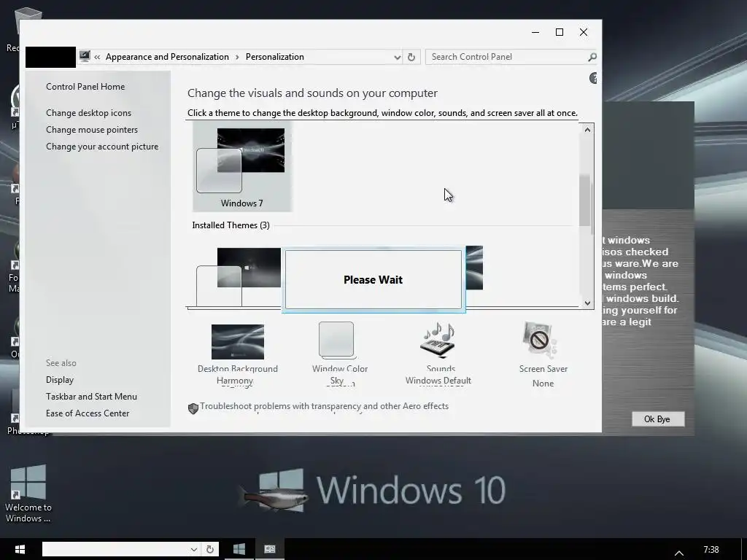Click the theme list scrollbar thumb
Screen dimensions: 747x560
click(586, 201)
